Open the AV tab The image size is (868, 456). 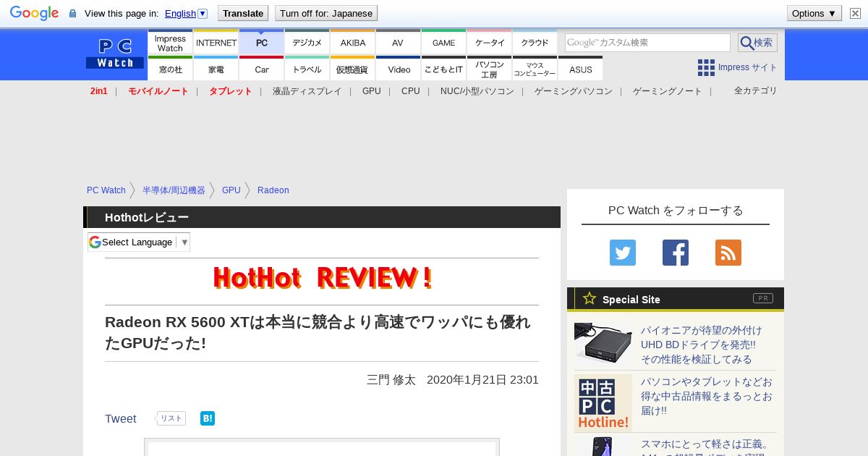click(x=398, y=43)
